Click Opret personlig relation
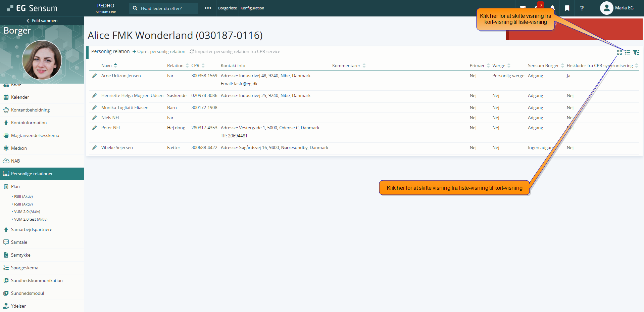The image size is (644, 312). pos(159,52)
